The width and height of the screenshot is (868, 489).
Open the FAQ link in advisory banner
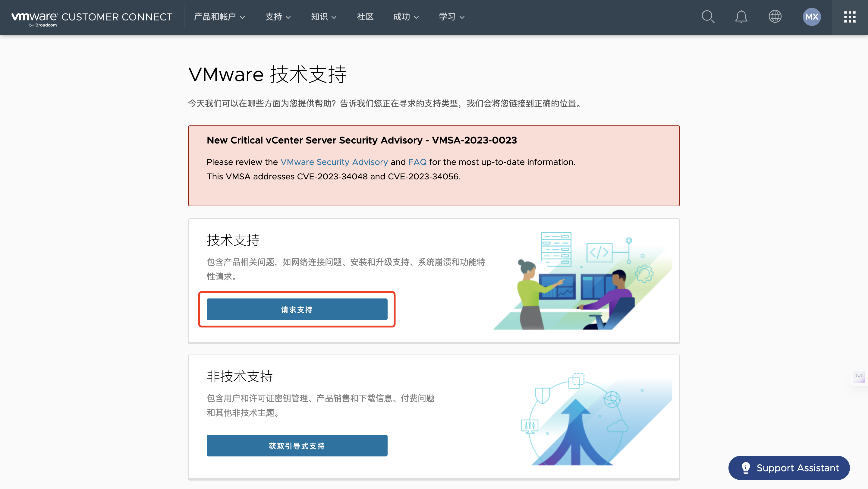tap(417, 162)
